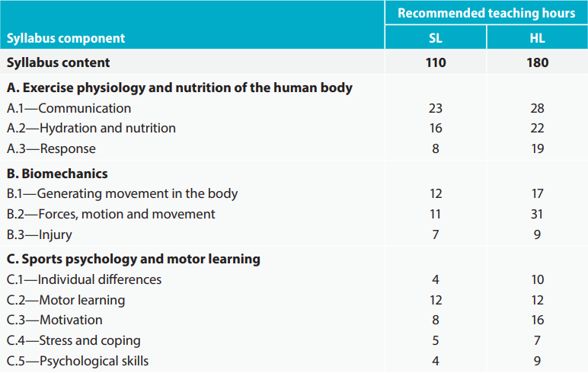
Task: Click the 'Syllabus content' row label
Action: pos(59,62)
